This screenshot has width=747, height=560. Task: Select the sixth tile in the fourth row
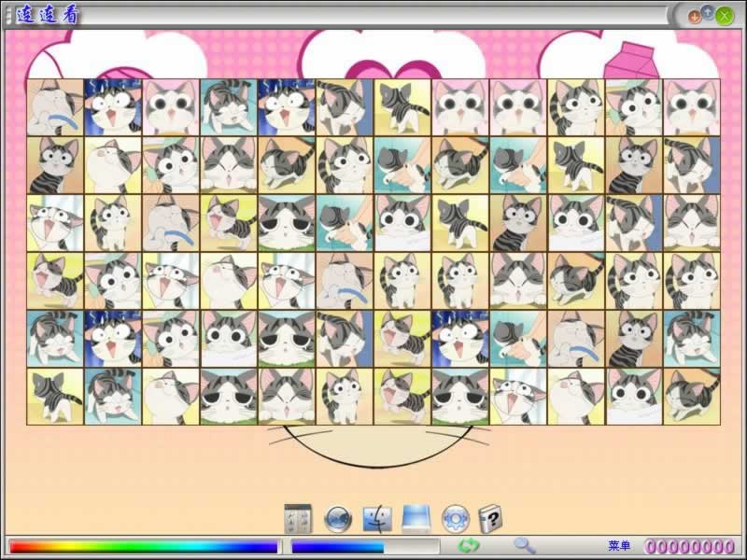pos(345,281)
